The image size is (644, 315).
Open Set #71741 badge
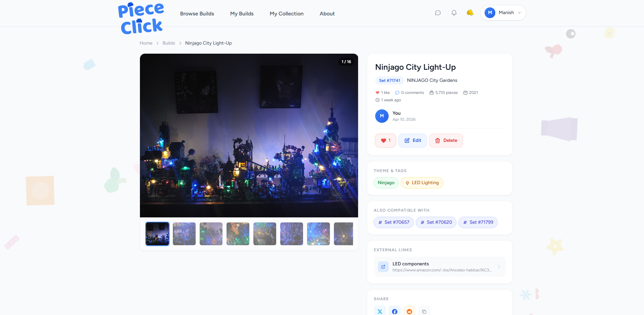pyautogui.click(x=390, y=81)
